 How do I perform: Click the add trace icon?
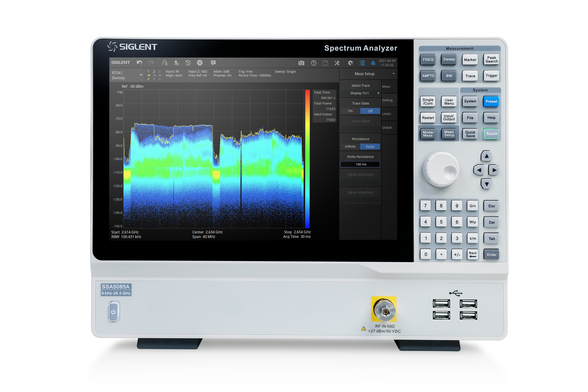165,63
